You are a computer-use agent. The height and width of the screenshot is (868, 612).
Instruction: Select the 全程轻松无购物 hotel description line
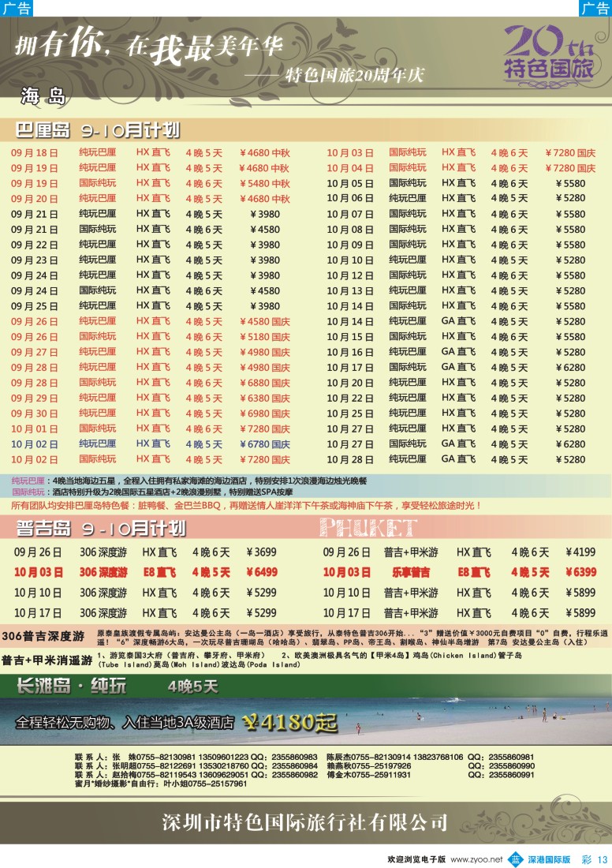[x=125, y=722]
